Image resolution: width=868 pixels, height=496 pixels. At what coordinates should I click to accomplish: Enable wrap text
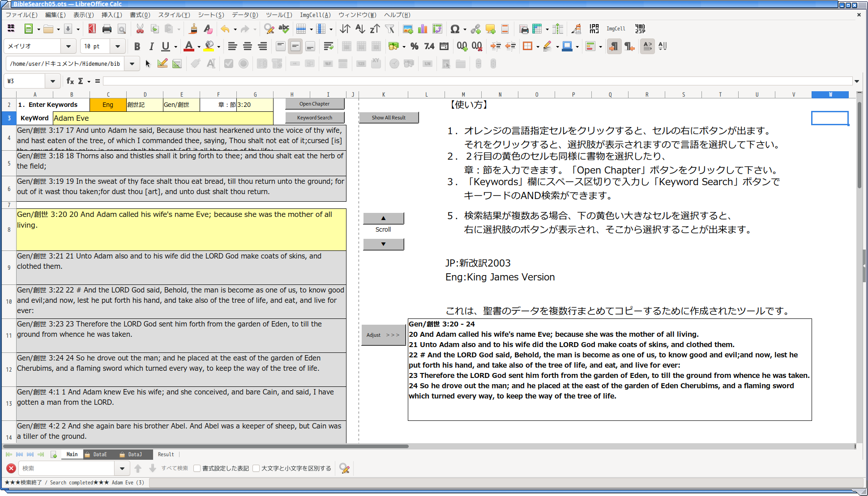[x=328, y=46]
